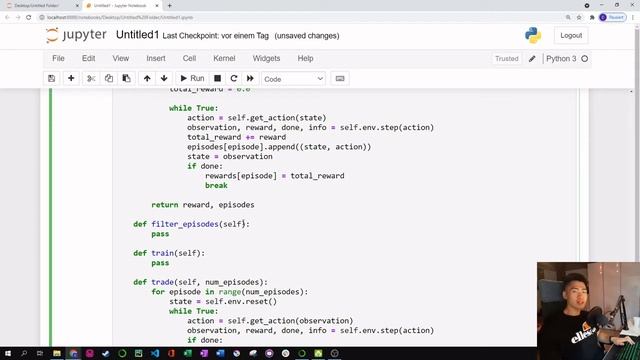Open Visual Studio Code from the taskbar
The width and height of the screenshot is (640, 360).
coord(155,353)
